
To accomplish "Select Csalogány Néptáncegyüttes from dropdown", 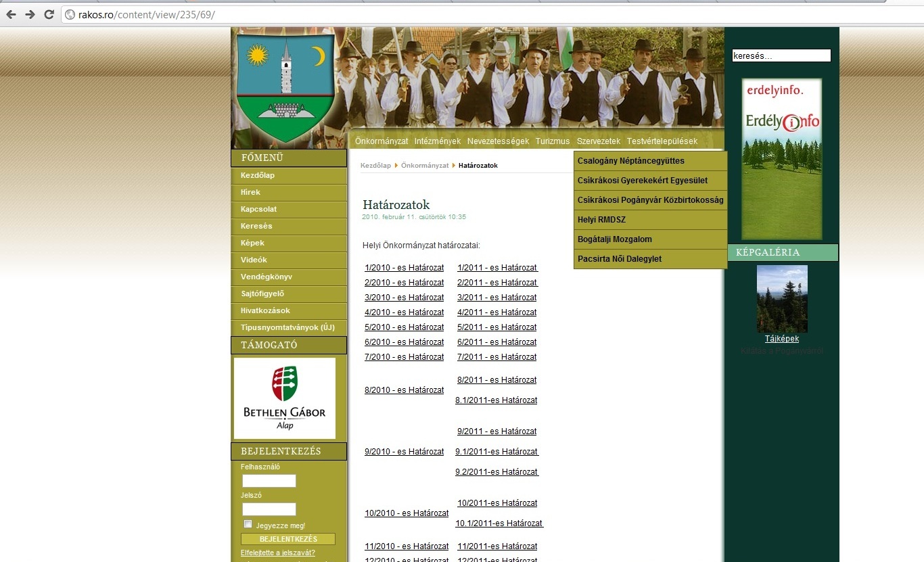I will [650, 161].
